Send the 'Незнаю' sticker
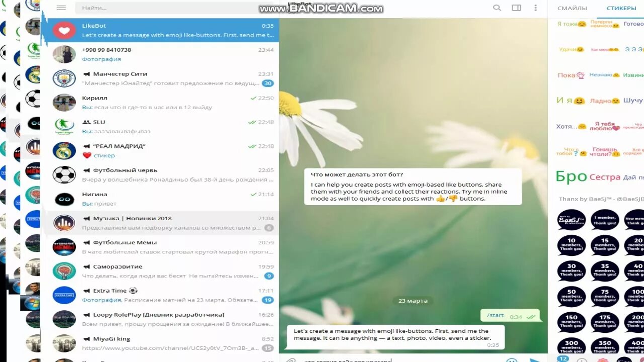 605,75
